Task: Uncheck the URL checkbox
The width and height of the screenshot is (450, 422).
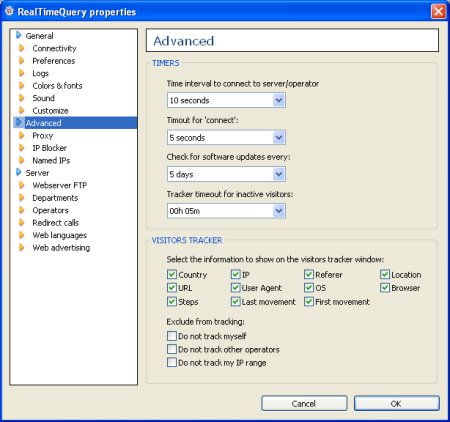Action: [172, 287]
